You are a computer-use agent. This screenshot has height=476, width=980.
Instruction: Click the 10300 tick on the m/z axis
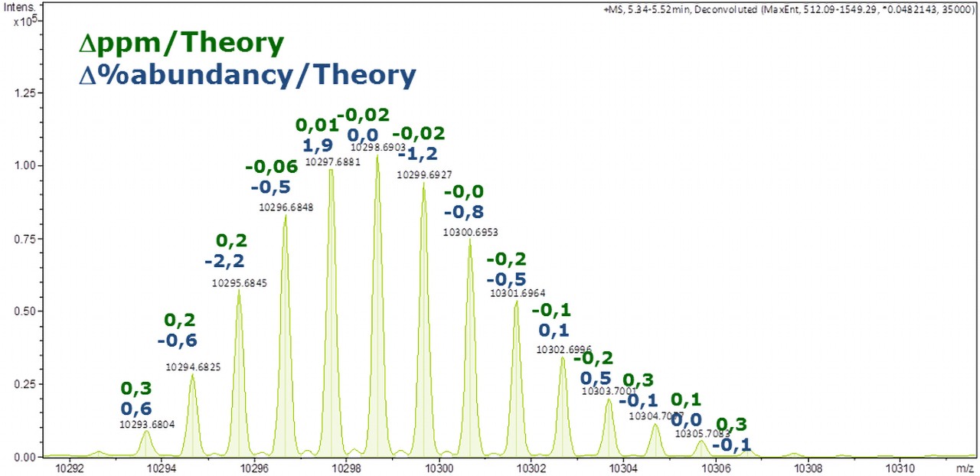pyautogui.click(x=438, y=468)
